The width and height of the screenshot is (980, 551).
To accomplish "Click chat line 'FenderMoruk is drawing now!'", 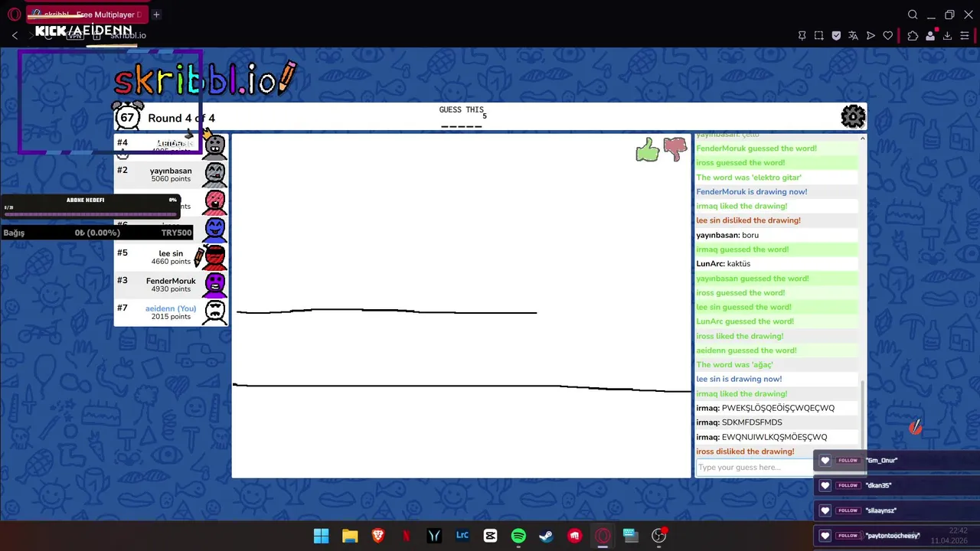I will (x=752, y=191).
